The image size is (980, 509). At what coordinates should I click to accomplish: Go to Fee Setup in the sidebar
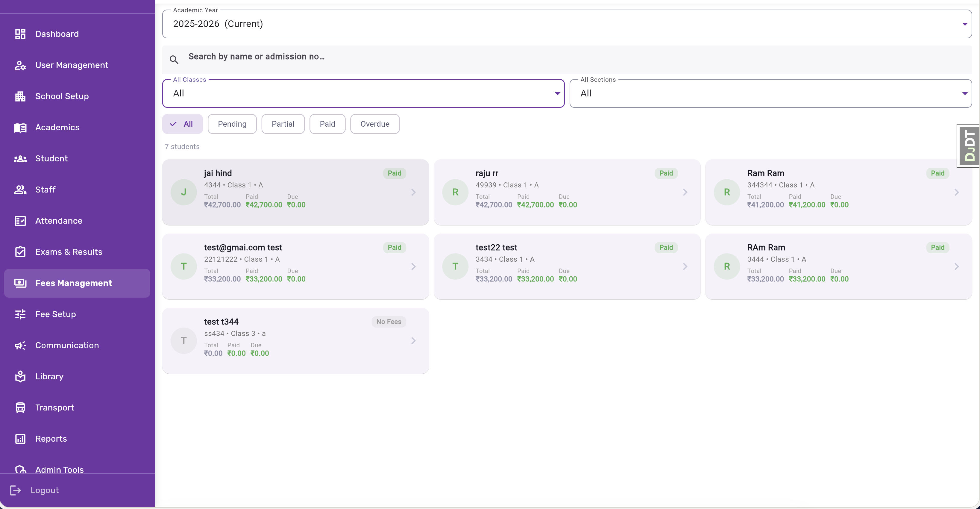(x=55, y=314)
